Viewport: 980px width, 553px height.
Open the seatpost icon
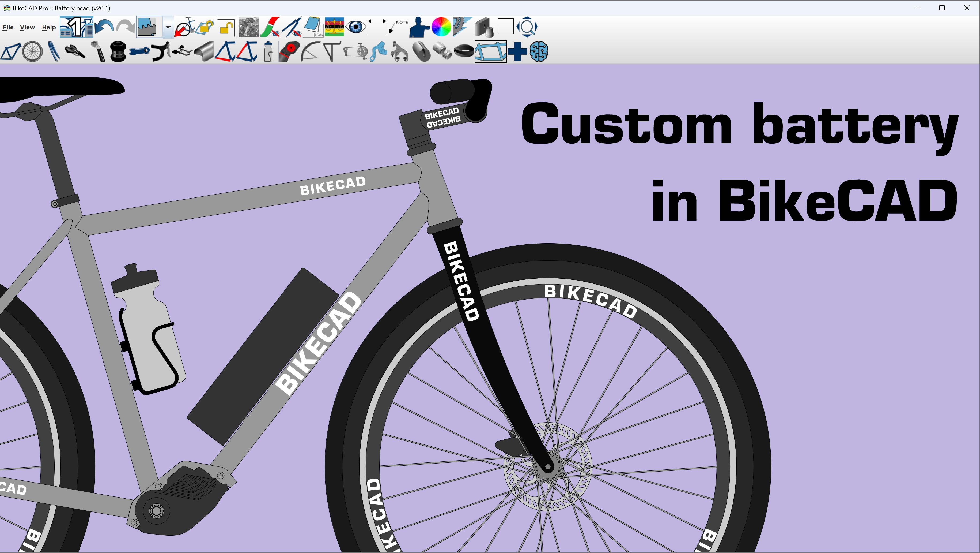point(98,51)
